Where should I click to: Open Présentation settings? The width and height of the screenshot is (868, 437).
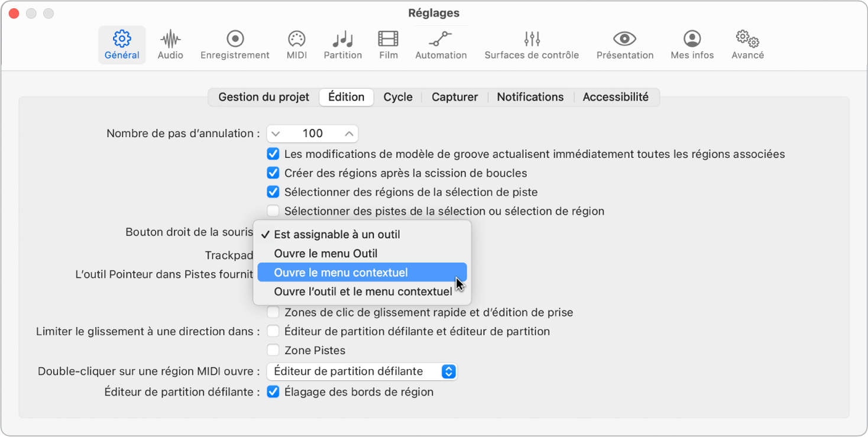(624, 44)
